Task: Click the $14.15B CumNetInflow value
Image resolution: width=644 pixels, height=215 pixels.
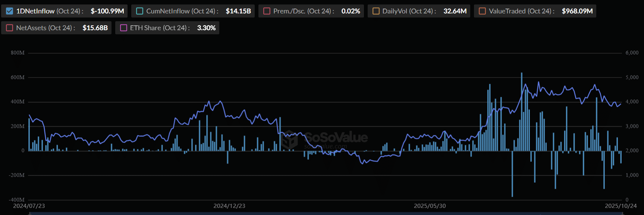Action: [x=238, y=11]
